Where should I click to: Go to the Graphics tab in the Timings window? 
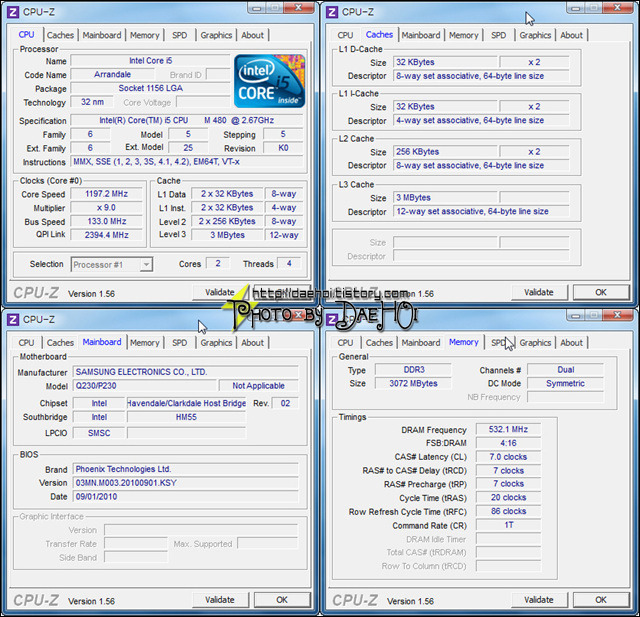tap(536, 343)
